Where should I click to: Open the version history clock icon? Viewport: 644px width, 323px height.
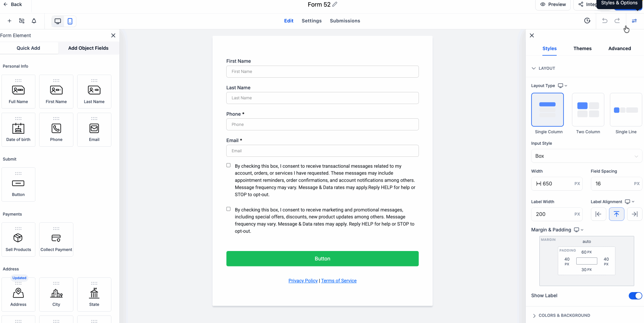587,21
